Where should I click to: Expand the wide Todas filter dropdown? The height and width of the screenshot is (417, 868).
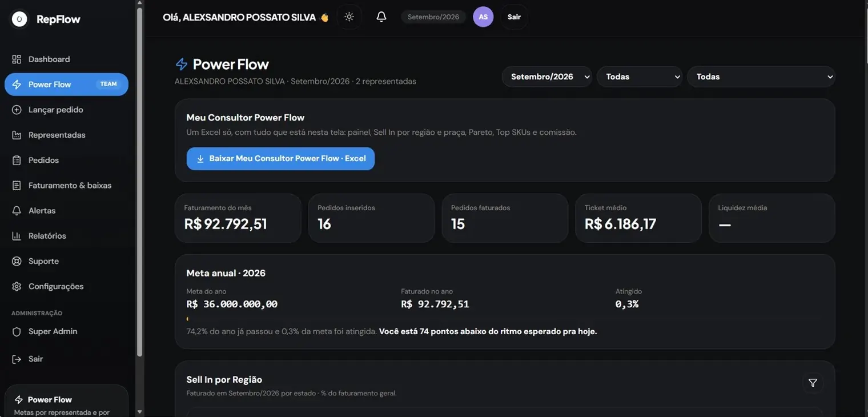coord(761,77)
